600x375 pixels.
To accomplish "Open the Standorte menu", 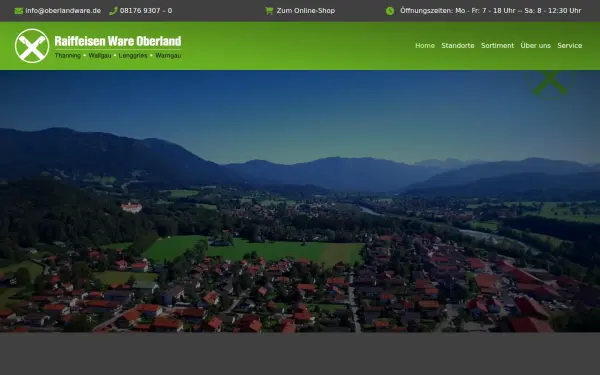I will pyautogui.click(x=458, y=46).
